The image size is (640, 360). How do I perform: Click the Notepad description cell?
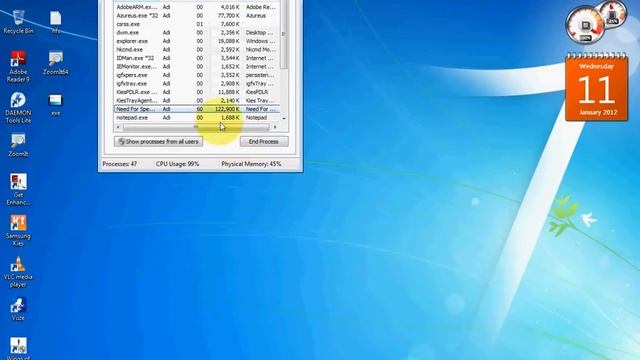click(256, 118)
